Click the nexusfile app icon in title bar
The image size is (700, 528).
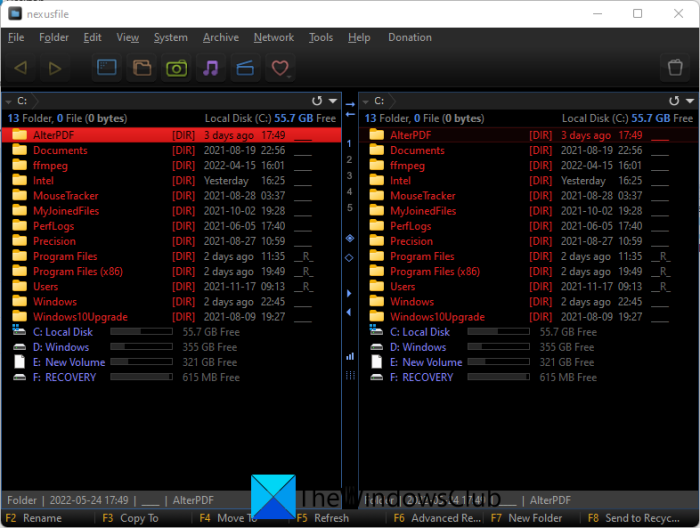[15, 14]
